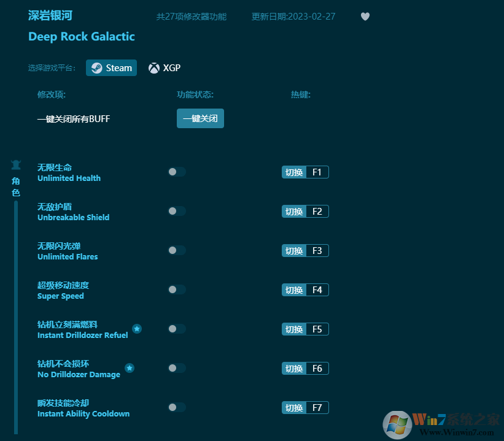Click the F1 hotkey field

317,172
